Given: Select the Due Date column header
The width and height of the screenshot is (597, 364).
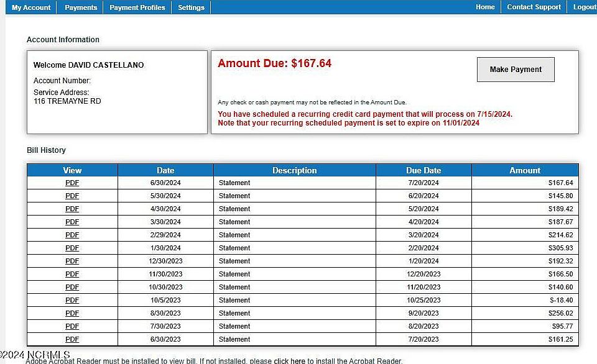Looking at the screenshot, I should pyautogui.click(x=423, y=170).
